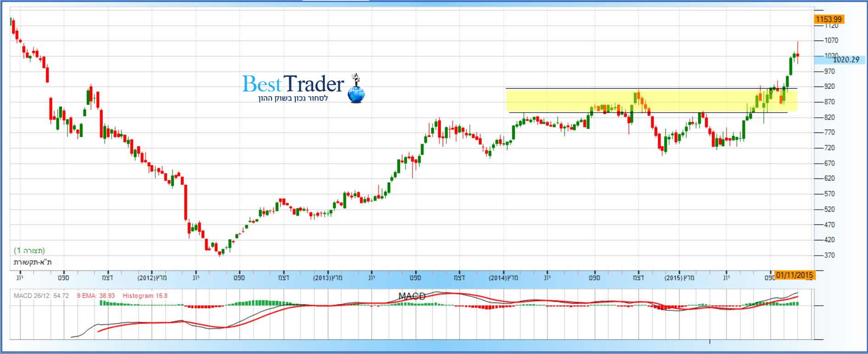The height and width of the screenshot is (354, 868).
Task: Click the ת"א-תקשורת index name label
Action: tap(32, 263)
